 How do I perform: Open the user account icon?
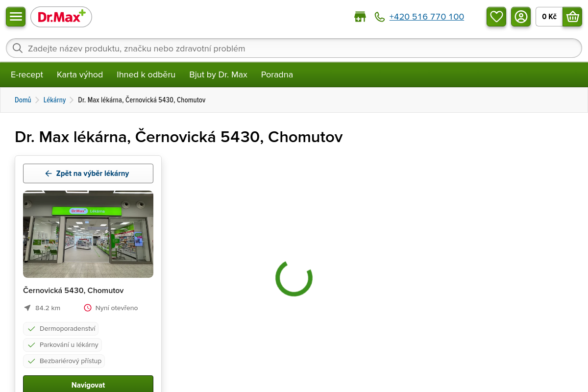tap(521, 17)
